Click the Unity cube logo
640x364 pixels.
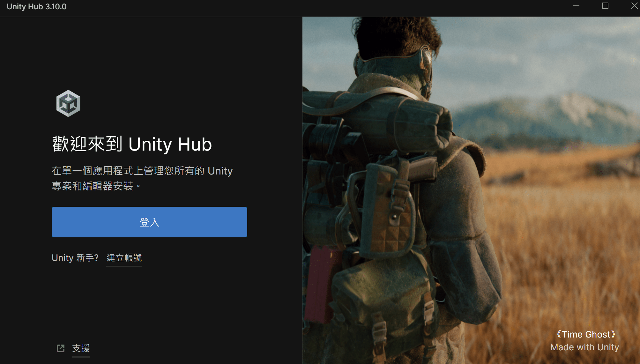tap(68, 103)
